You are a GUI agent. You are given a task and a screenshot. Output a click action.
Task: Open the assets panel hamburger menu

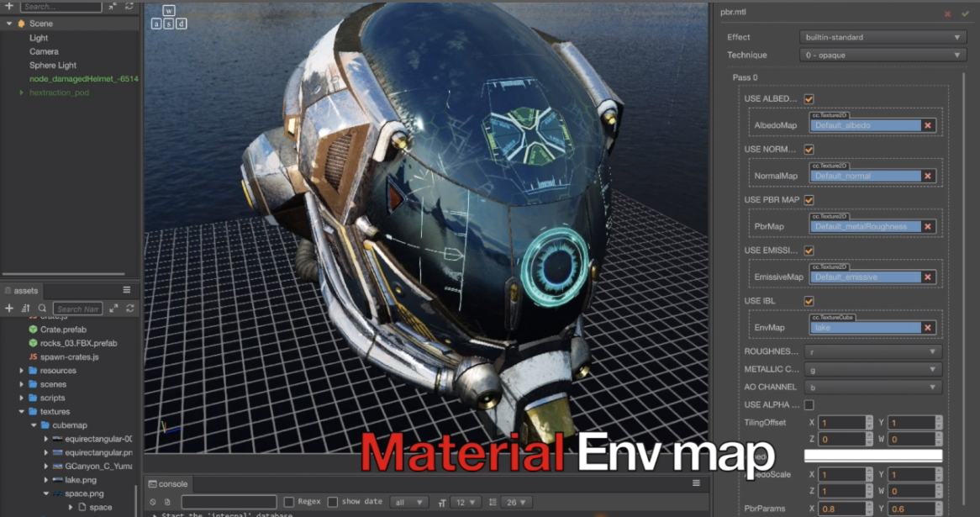127,290
